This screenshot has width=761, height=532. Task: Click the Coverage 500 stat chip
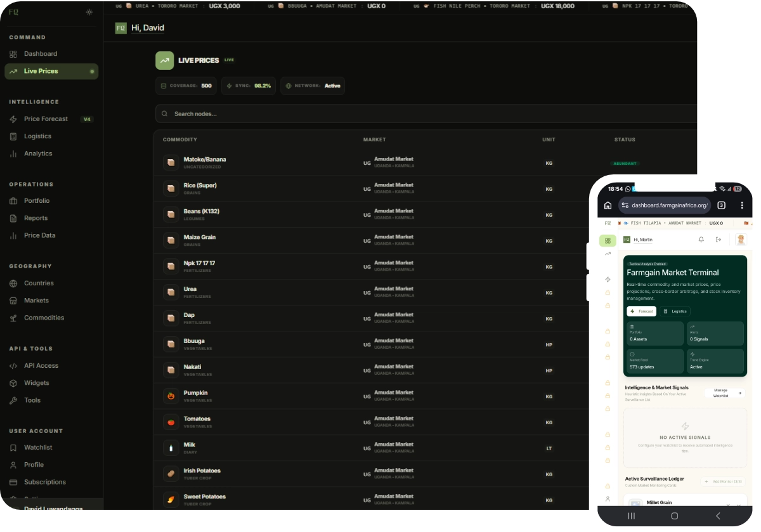186,86
